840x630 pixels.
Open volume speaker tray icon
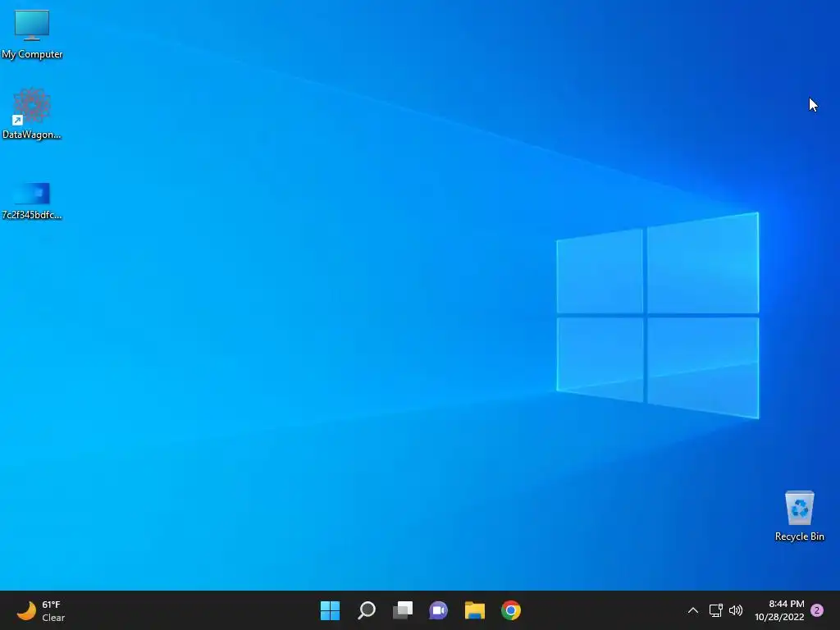(x=736, y=610)
